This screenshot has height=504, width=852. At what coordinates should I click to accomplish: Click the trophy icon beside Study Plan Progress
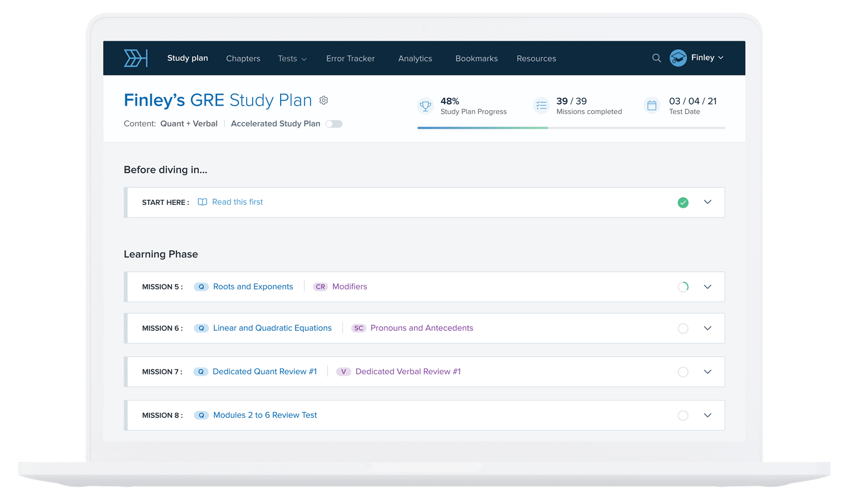tap(425, 106)
